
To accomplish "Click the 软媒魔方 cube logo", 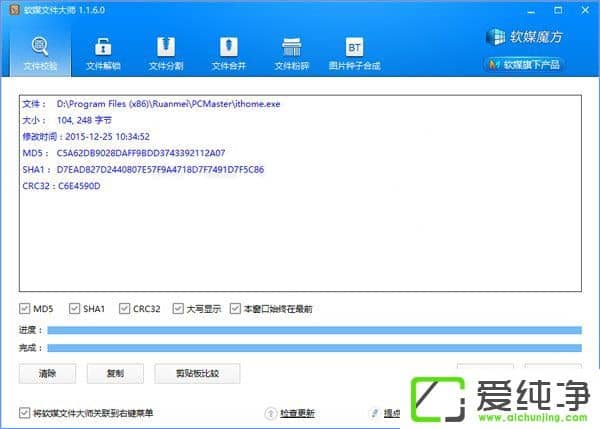I will point(524,37).
